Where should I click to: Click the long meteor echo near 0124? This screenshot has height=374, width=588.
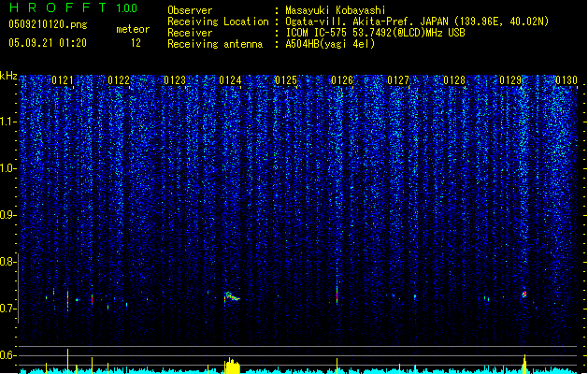point(232,296)
